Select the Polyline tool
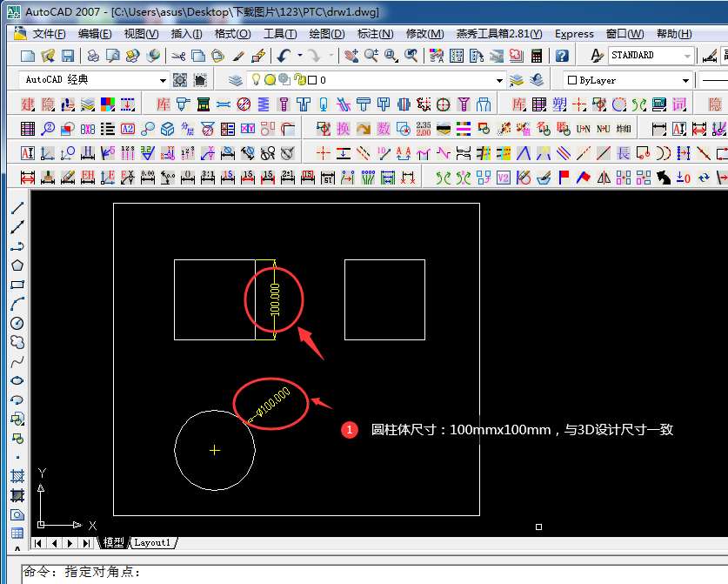Image resolution: width=728 pixels, height=584 pixels. (17, 246)
